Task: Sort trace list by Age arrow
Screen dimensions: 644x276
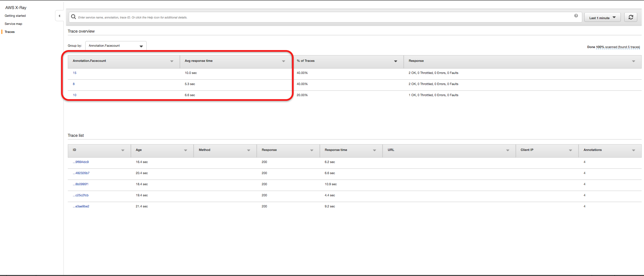Action: pos(185,150)
